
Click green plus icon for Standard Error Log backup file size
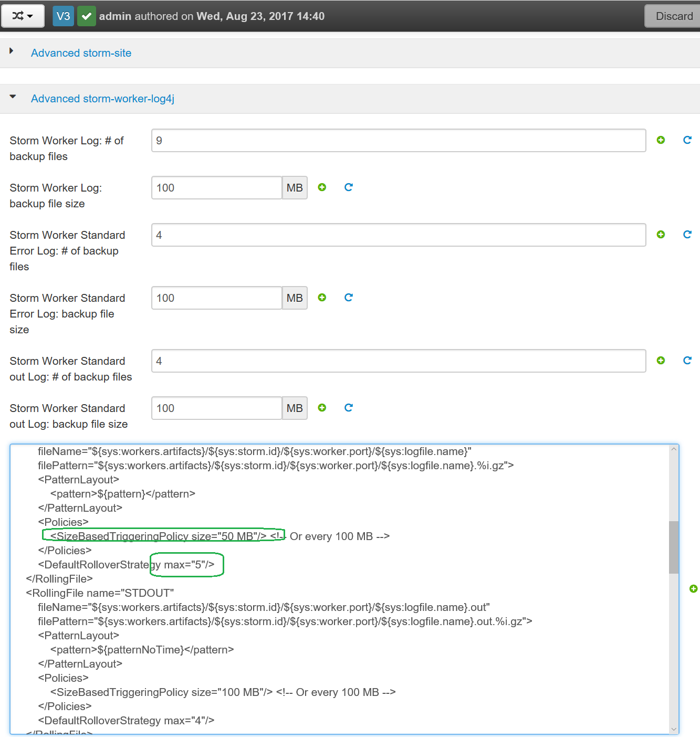(322, 298)
